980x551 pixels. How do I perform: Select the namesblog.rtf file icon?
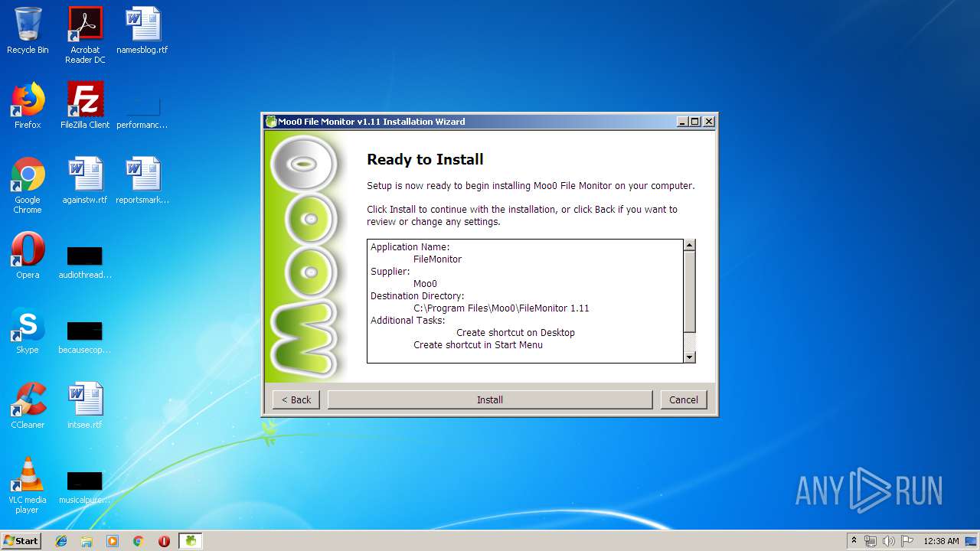142,31
